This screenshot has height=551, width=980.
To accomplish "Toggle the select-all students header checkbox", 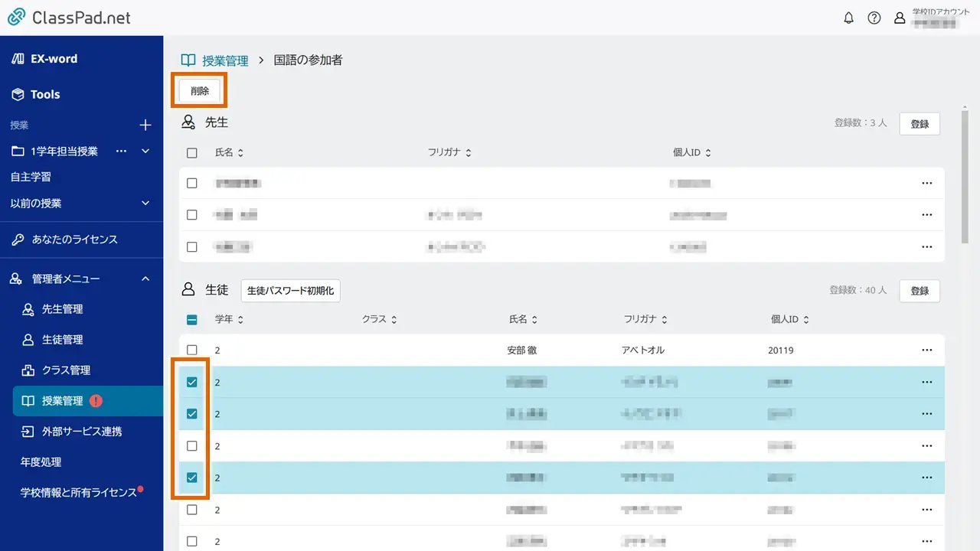I will [x=192, y=320].
